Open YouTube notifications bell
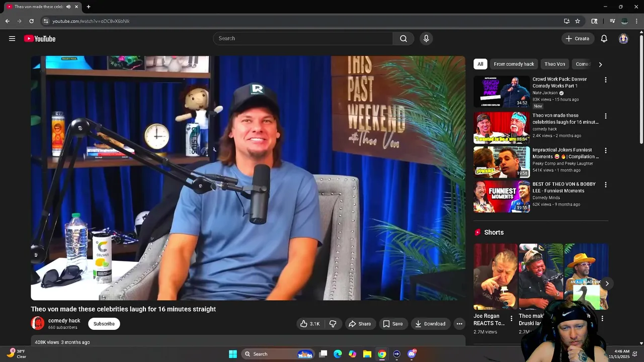Screen dimensions: 644x362 point(604,39)
